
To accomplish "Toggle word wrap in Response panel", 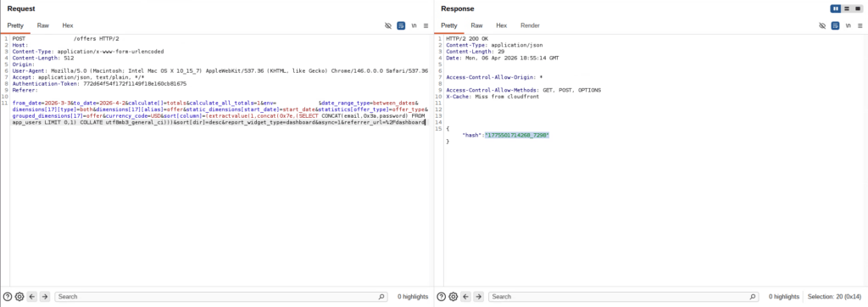I will [x=835, y=25].
